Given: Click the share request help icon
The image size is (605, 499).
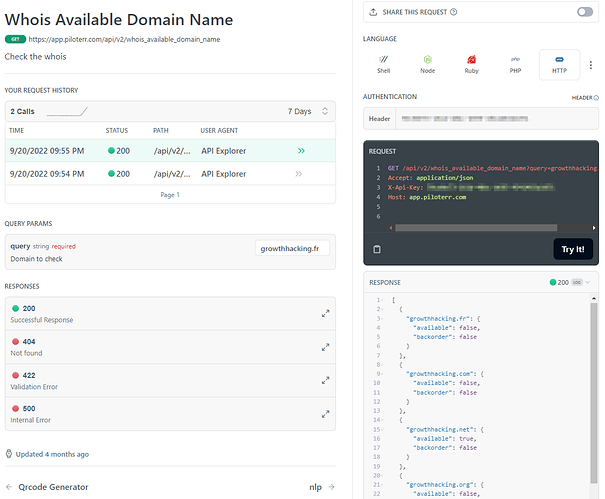Looking at the screenshot, I should click(454, 12).
